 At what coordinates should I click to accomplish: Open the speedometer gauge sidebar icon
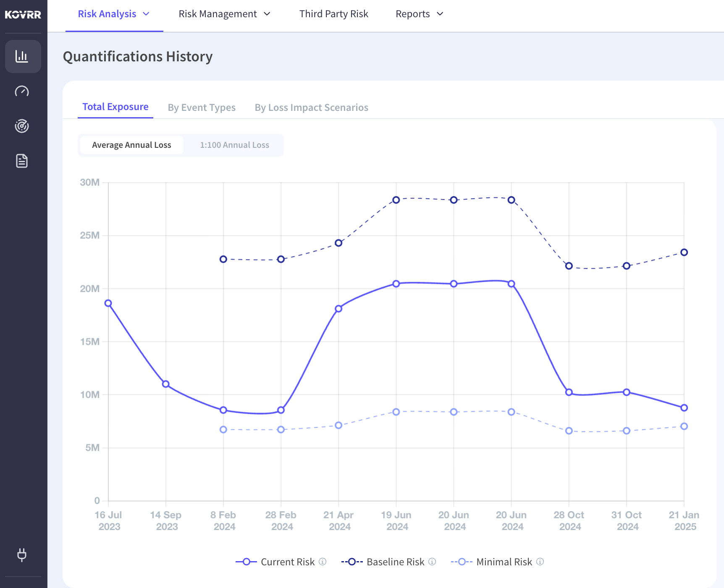pos(22,91)
